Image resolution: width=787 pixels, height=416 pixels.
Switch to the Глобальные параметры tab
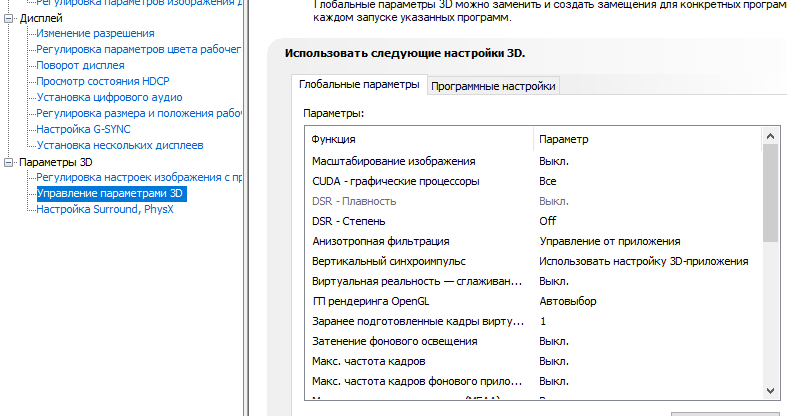(x=359, y=85)
